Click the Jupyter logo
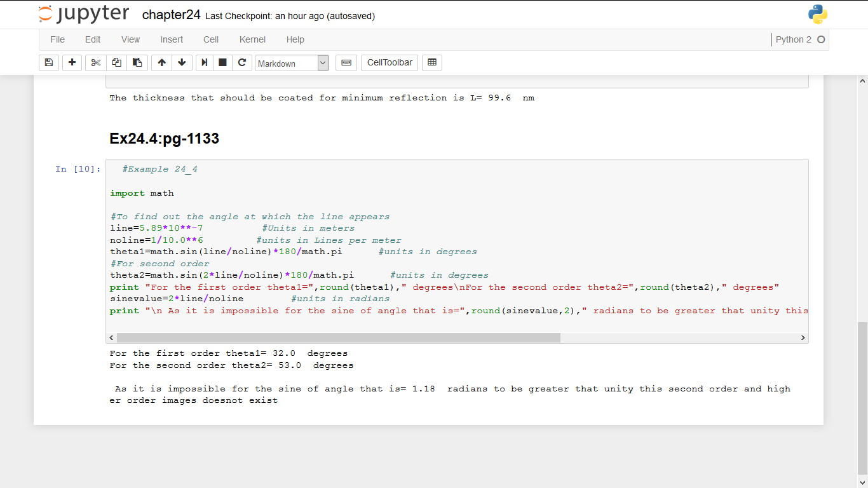Image resolution: width=868 pixels, height=488 pixels. coord(83,15)
